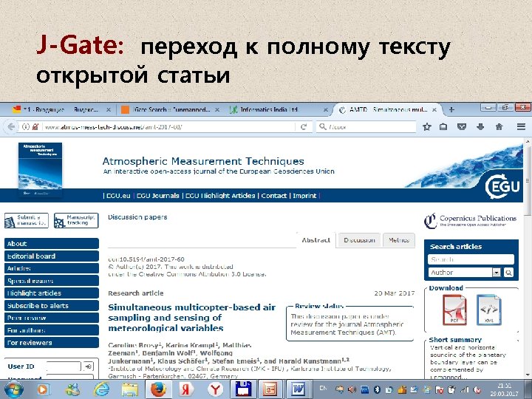Open the Firefox hamburger menu
This screenshot has width=532, height=399.
pos(521,127)
